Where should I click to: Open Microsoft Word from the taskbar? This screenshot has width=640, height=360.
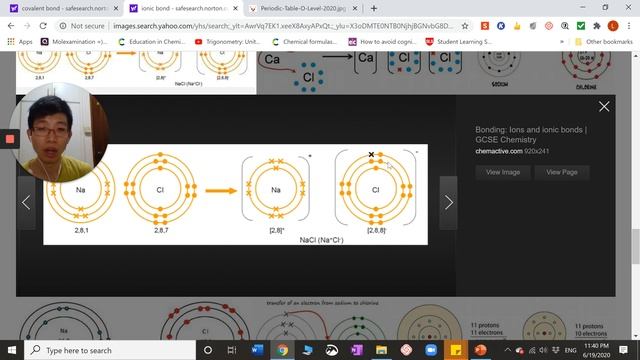click(258, 350)
